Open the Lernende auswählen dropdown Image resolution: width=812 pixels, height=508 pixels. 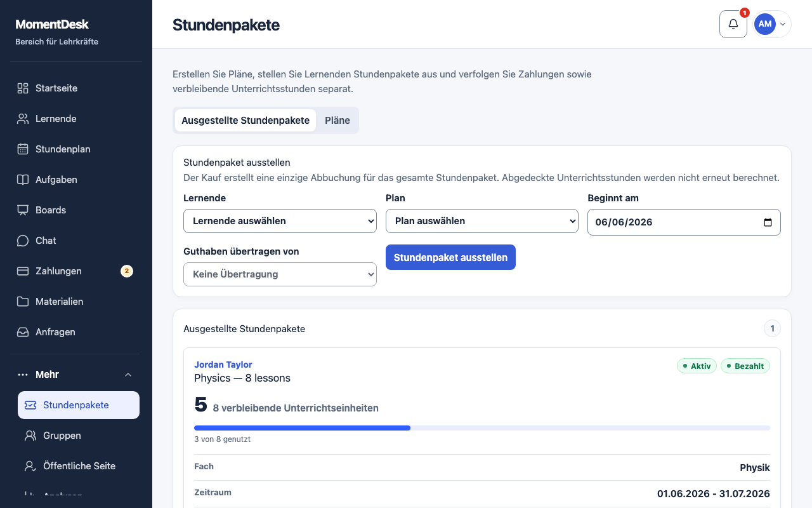[x=280, y=221]
